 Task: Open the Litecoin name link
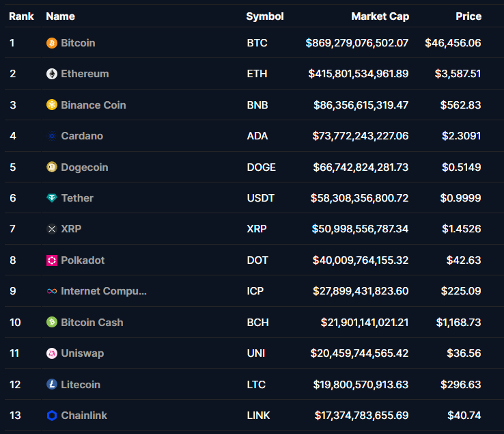pos(81,385)
